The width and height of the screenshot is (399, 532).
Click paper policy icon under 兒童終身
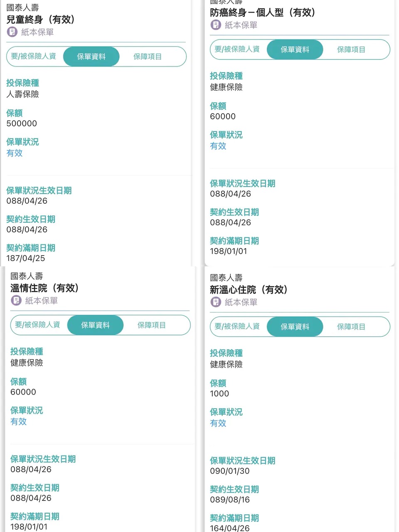12,32
